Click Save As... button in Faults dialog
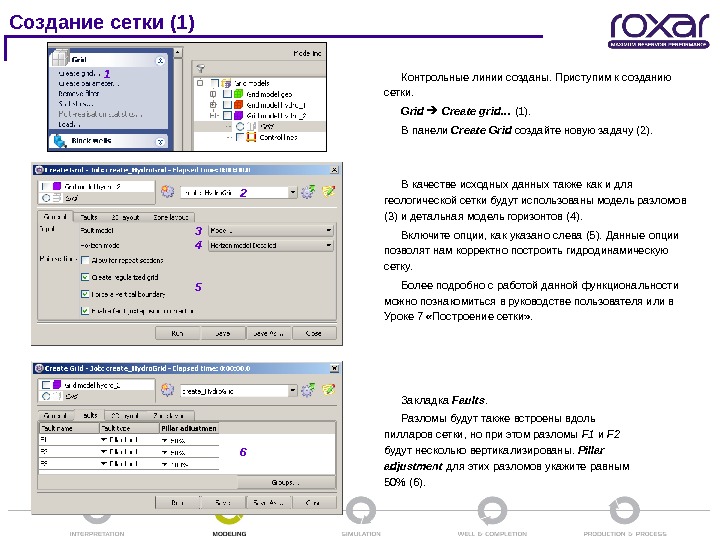 click(268, 502)
